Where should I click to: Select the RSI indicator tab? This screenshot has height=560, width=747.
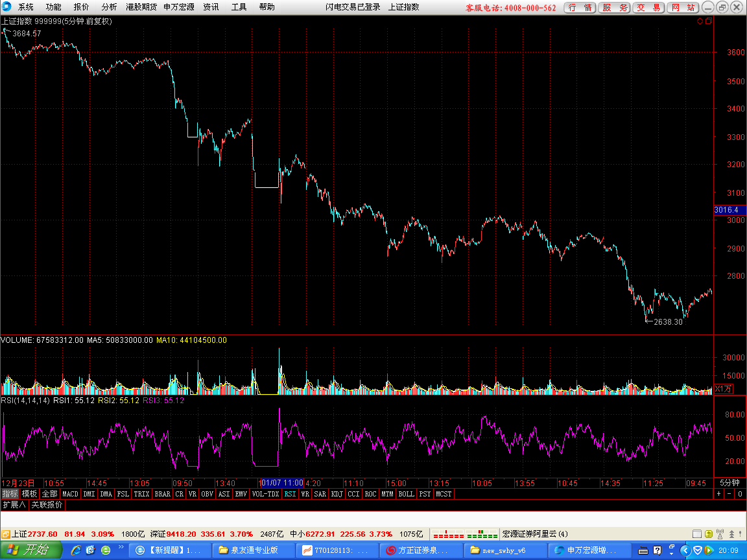coord(290,494)
